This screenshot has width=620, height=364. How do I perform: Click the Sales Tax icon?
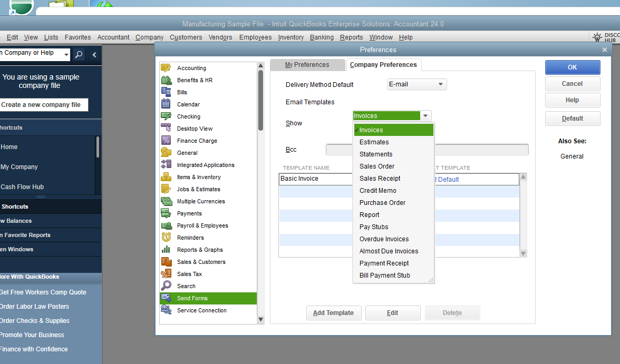pos(166,274)
